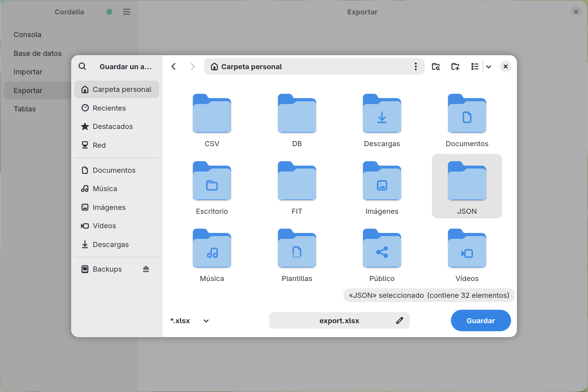588x392 pixels.
Task: Select the Música folder in grid
Action: click(212, 254)
